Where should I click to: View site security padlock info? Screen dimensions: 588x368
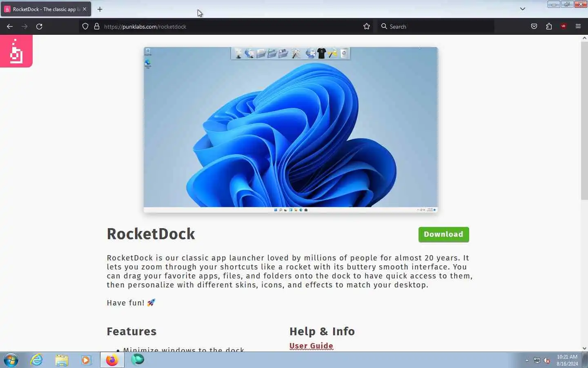point(97,27)
